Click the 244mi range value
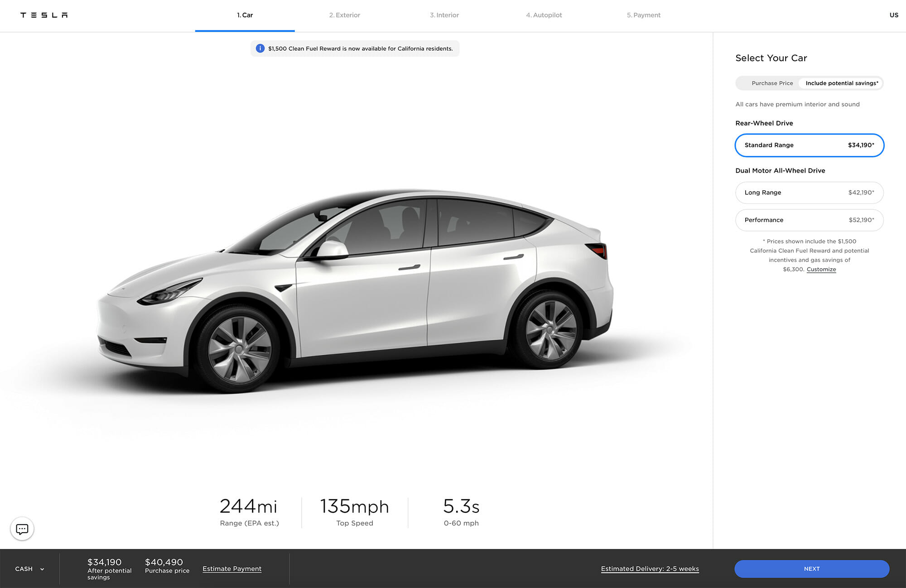 pos(248,506)
